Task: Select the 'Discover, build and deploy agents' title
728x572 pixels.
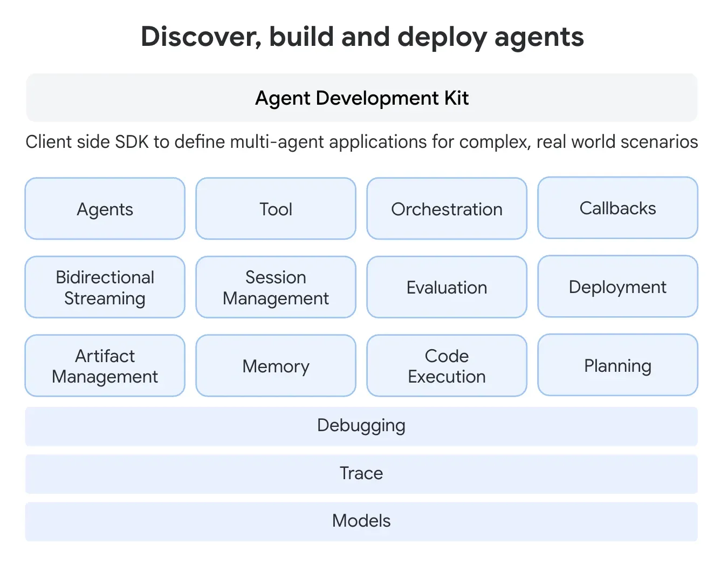Action: click(362, 36)
